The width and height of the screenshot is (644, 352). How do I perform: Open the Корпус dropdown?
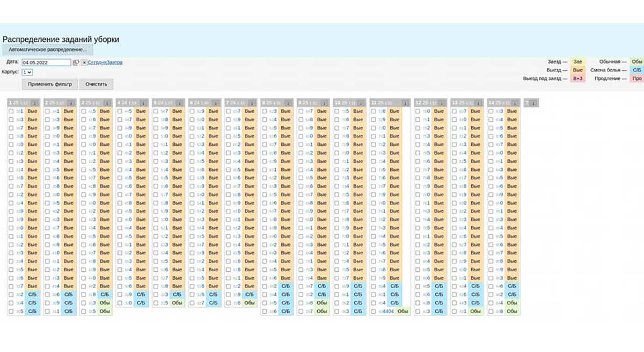[x=27, y=72]
